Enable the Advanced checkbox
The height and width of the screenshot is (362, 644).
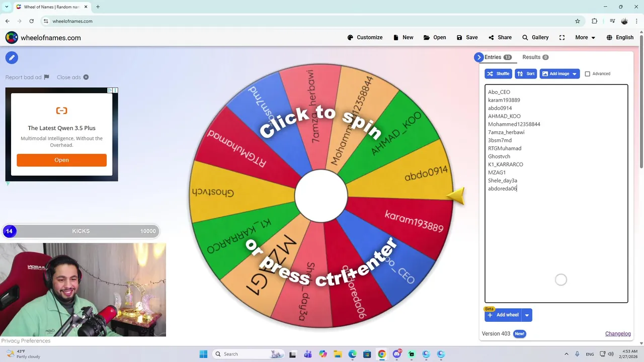point(587,74)
